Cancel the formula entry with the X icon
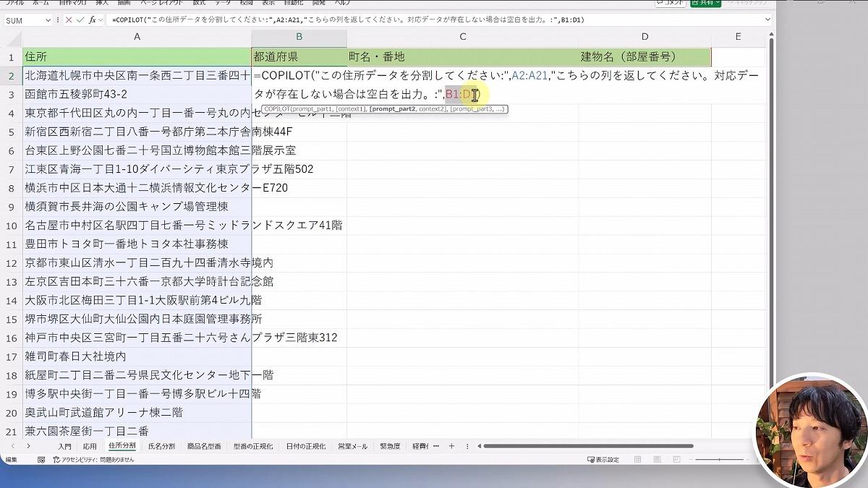Viewport: 868px width, 488px height. pos(69,20)
